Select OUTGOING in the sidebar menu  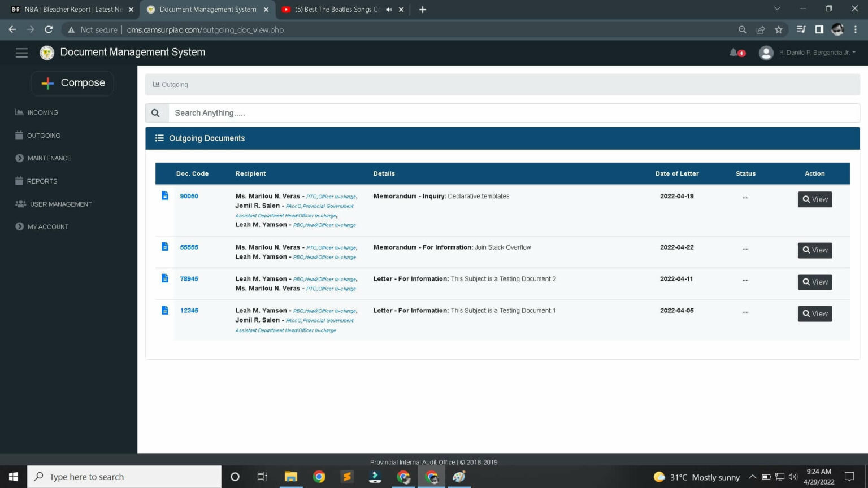tap(43, 136)
